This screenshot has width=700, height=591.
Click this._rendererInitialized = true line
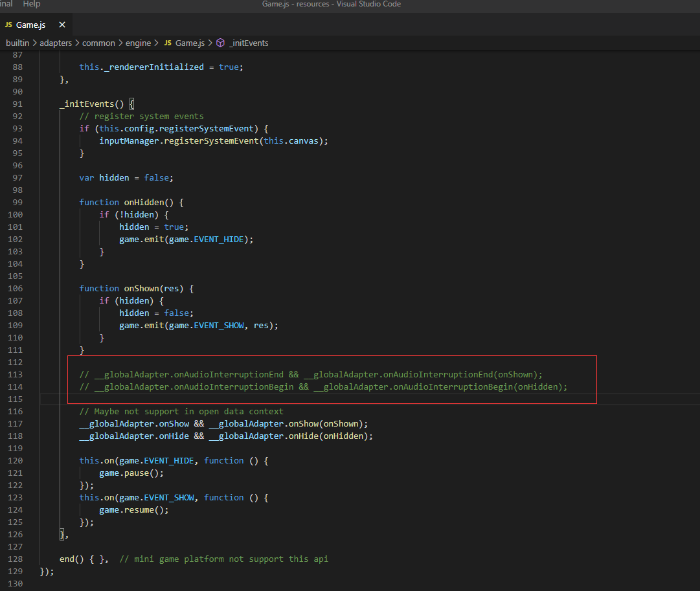pos(161,67)
